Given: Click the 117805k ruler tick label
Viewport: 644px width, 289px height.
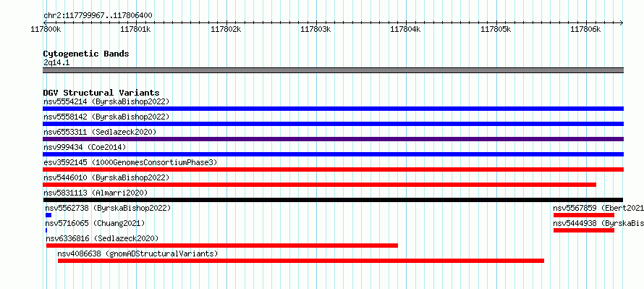Looking at the screenshot, I should click(x=496, y=29).
